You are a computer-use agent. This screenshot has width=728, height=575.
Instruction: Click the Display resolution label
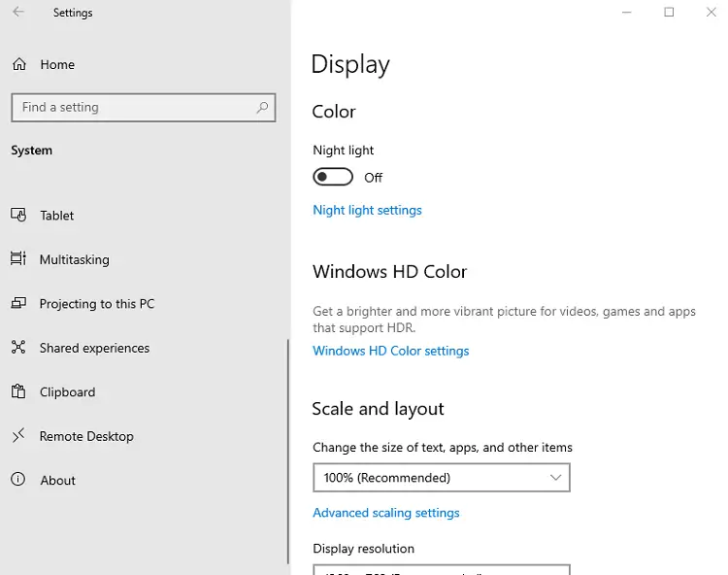[x=364, y=549]
